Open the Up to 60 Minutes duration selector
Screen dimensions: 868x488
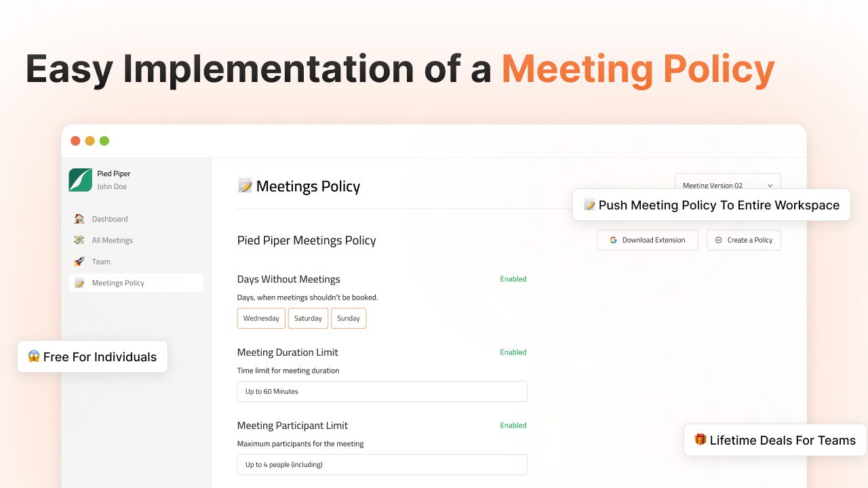(382, 391)
